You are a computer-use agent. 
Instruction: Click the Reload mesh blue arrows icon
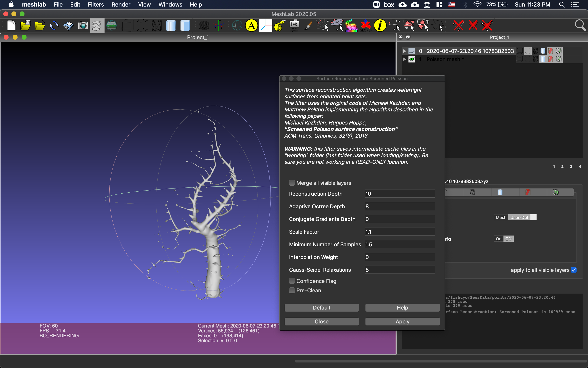coord(54,25)
